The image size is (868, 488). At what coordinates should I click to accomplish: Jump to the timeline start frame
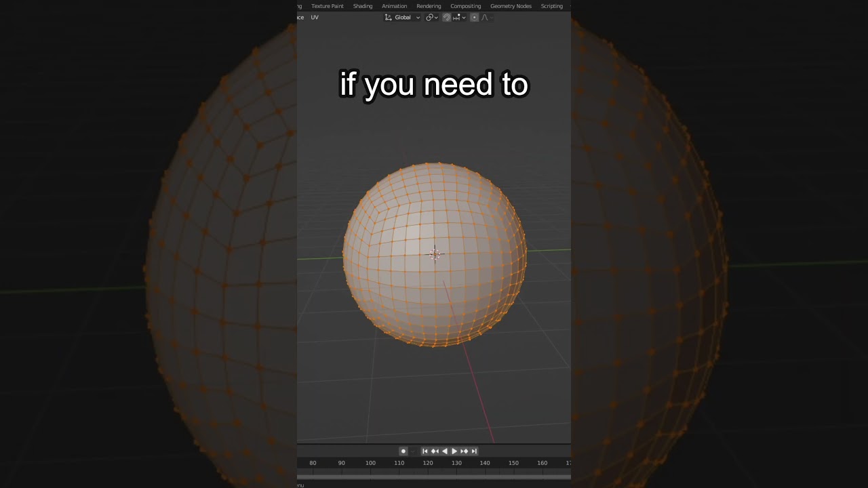(x=425, y=451)
